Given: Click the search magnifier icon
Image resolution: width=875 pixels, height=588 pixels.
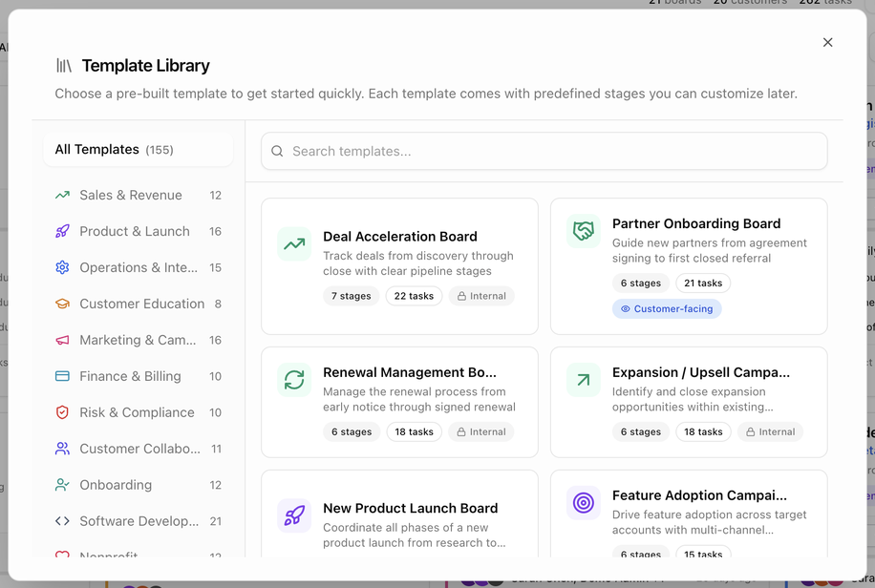Looking at the screenshot, I should (277, 151).
